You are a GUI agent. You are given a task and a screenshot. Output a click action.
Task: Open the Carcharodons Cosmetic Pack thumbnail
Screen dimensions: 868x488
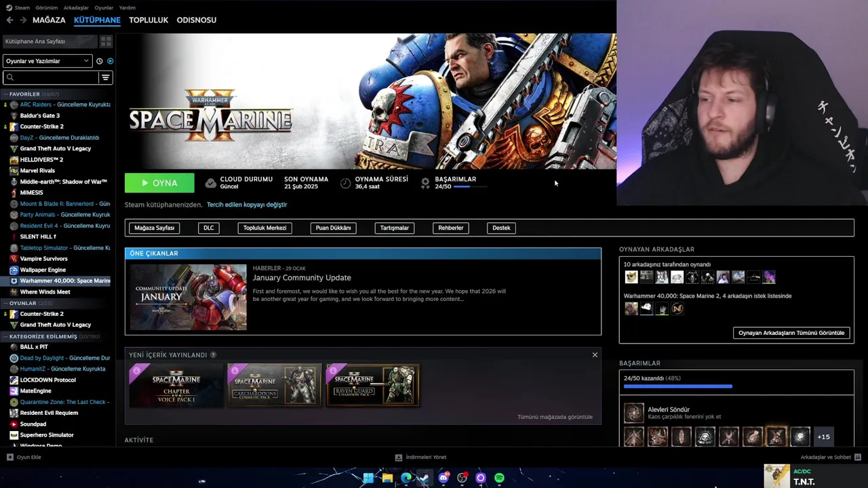(275, 386)
